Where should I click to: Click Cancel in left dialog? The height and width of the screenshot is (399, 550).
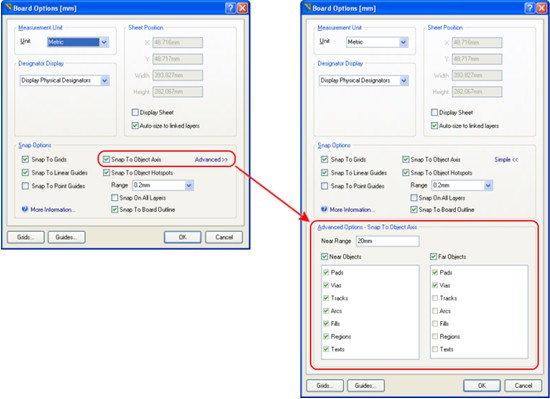224,237
